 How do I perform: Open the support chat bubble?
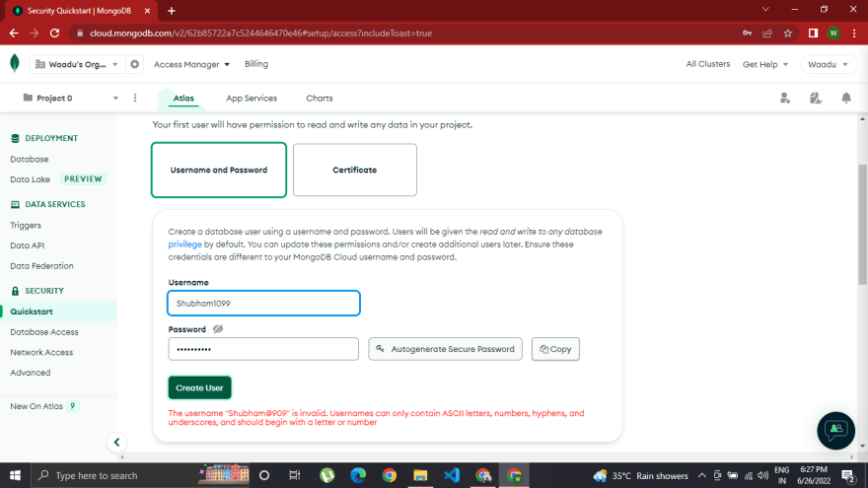[x=835, y=430]
